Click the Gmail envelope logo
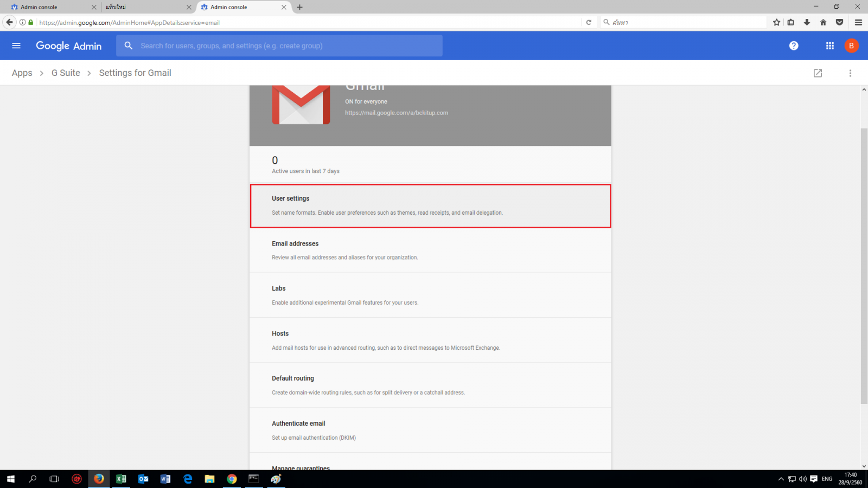Screen dimensions: 868x488 [x=301, y=105]
